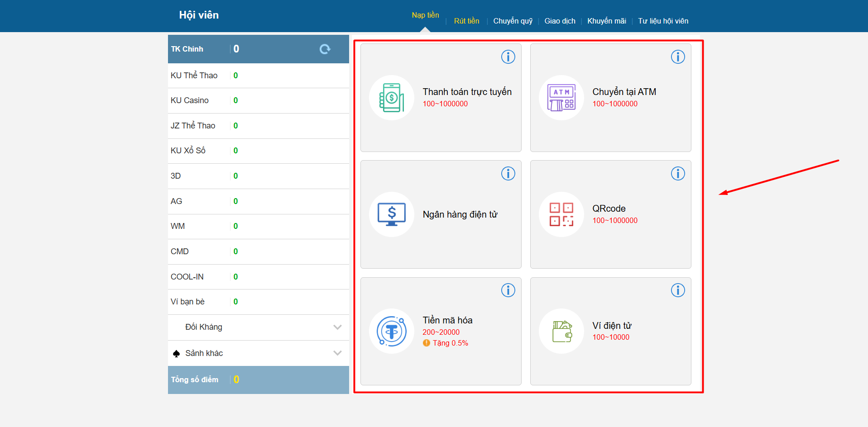Click the Ngân hàng điện tử monitor icon
This screenshot has width=868, height=427.
[x=392, y=214]
